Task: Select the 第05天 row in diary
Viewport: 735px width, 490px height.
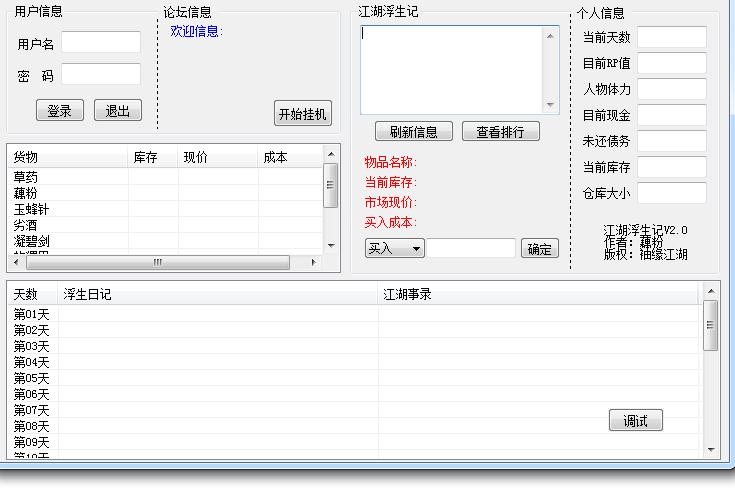Action: point(31,378)
